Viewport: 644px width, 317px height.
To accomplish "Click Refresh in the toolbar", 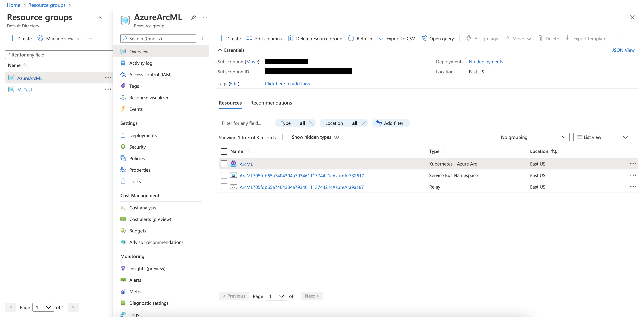I will [x=360, y=39].
